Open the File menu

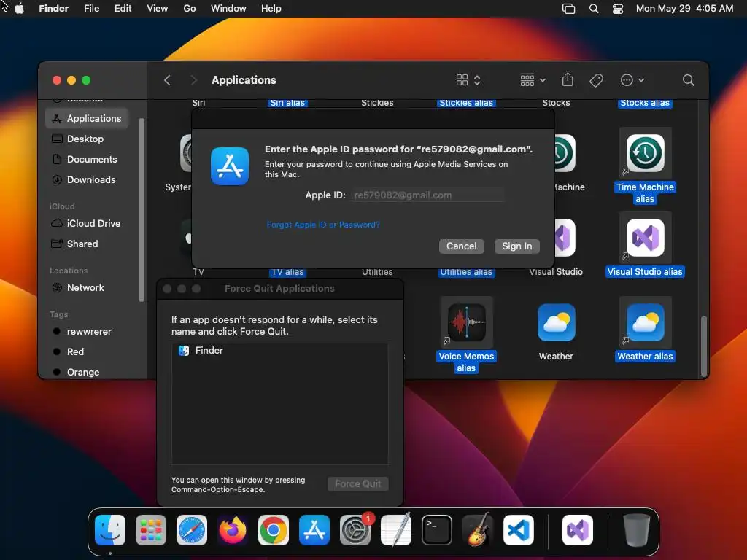click(91, 9)
